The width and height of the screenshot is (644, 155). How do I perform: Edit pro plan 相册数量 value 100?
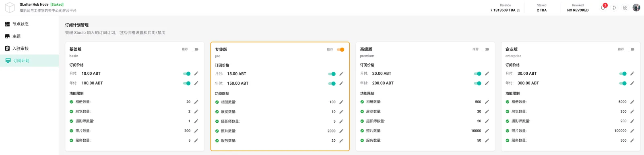341,102
